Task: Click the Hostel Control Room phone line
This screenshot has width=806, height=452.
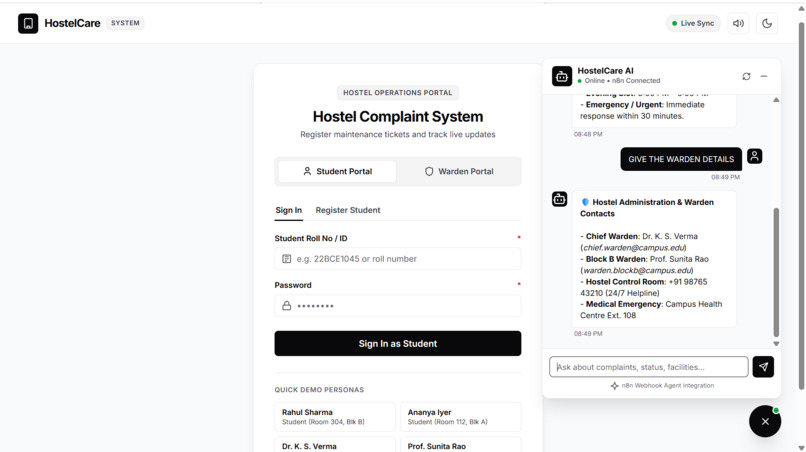Action: click(644, 287)
